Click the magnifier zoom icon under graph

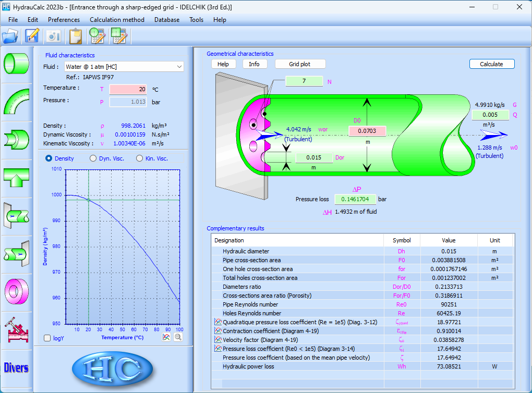click(178, 337)
